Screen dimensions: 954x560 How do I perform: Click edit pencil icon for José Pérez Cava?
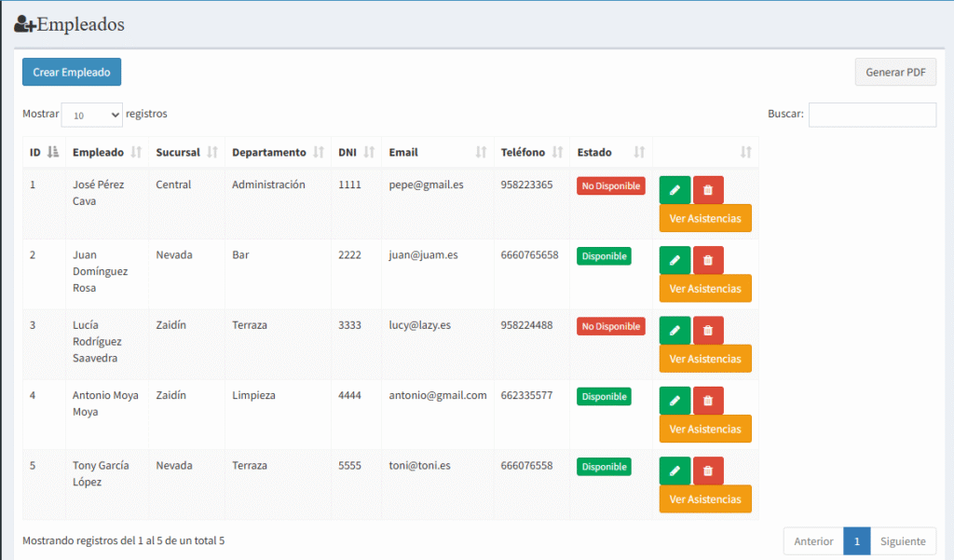coord(675,190)
